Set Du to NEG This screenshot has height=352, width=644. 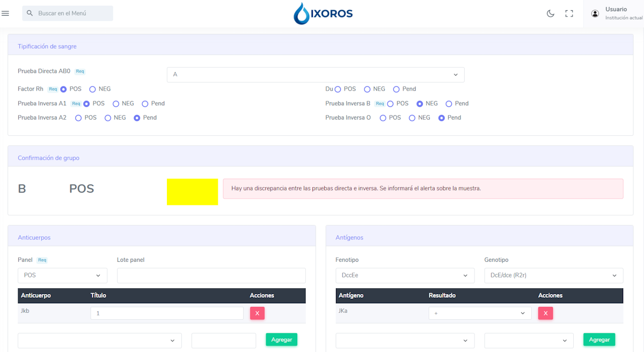[x=367, y=89]
